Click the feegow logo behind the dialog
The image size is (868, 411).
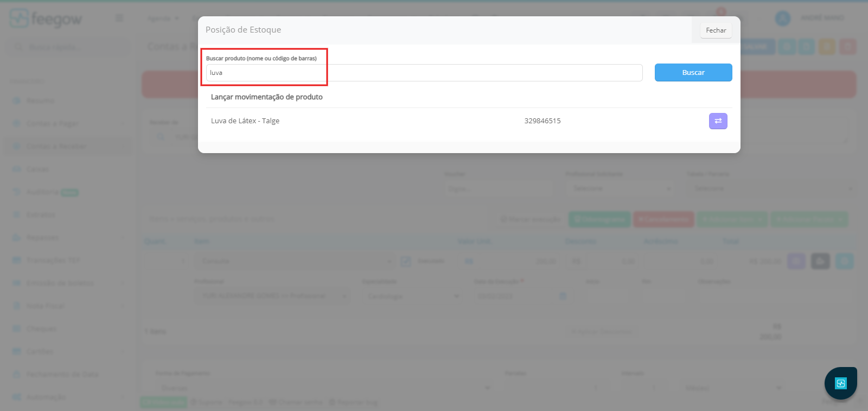click(46, 18)
